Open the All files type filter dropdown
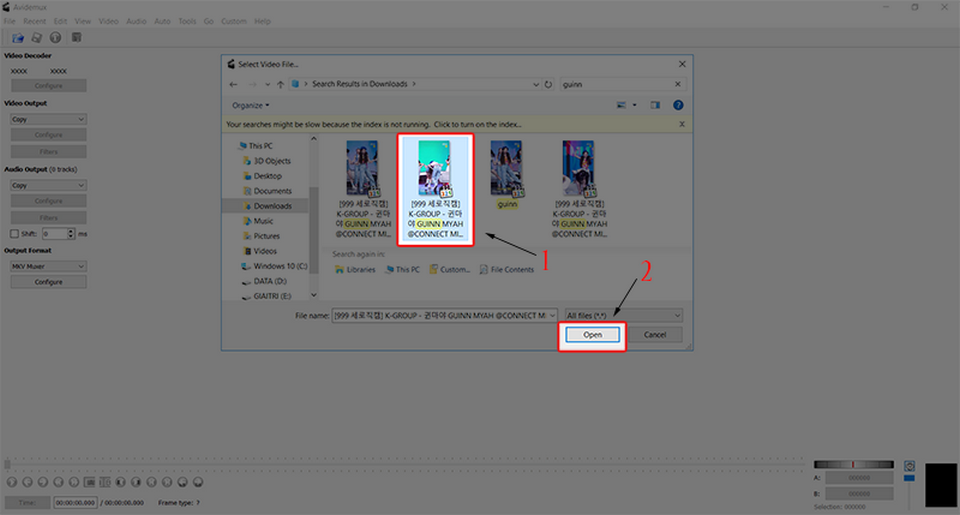The height and width of the screenshot is (515, 960). [623, 315]
